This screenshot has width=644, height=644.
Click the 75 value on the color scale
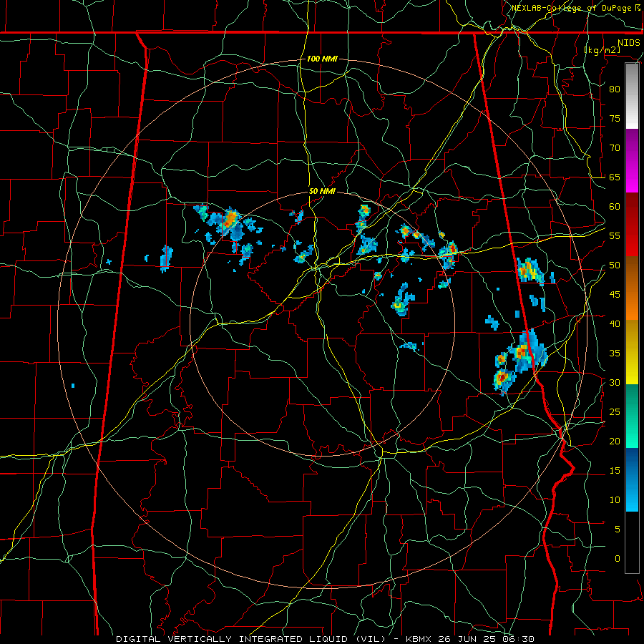point(615,118)
